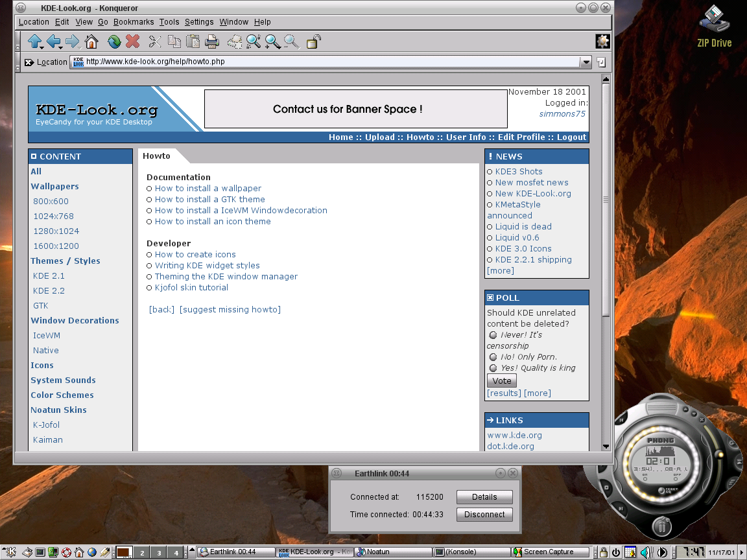747x560 pixels.
Task: Click the Go button beside the location bar
Action: click(601, 62)
